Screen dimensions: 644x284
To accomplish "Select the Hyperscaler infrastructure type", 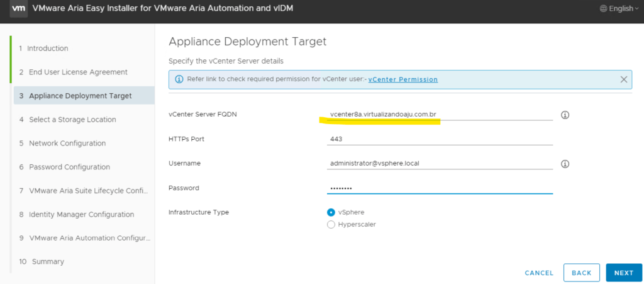I will coord(331,225).
